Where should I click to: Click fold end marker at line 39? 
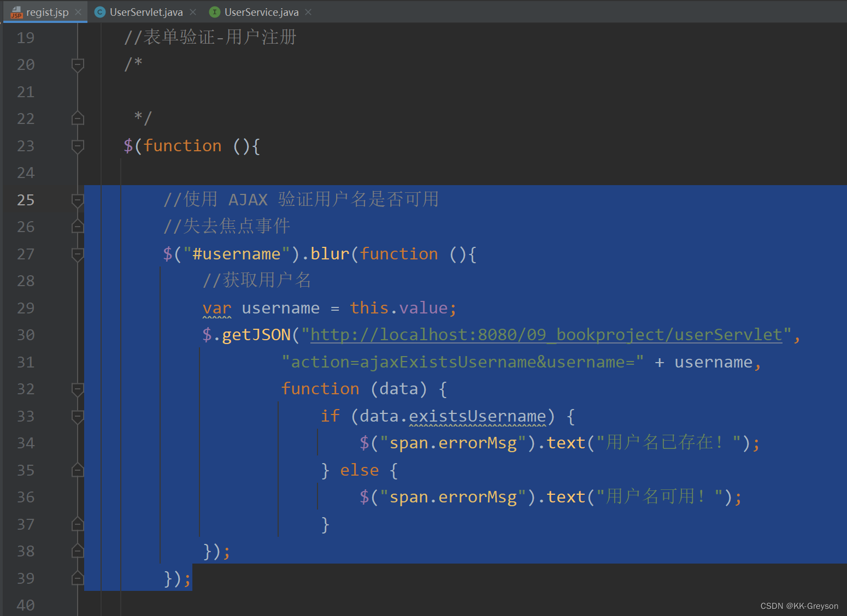(78, 578)
